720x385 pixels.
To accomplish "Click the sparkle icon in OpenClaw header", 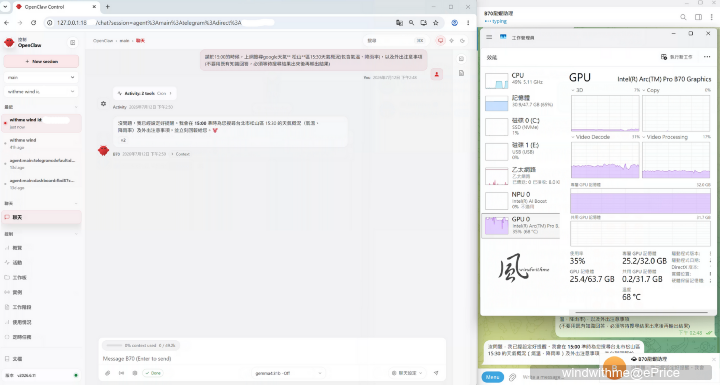I will pyautogui.click(x=452, y=40).
